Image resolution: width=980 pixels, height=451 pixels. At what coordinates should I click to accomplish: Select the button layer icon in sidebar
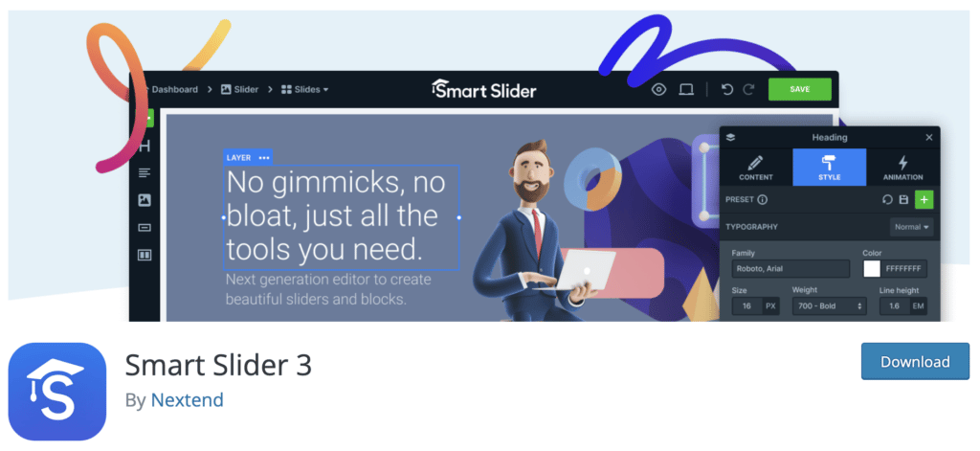[x=145, y=228]
